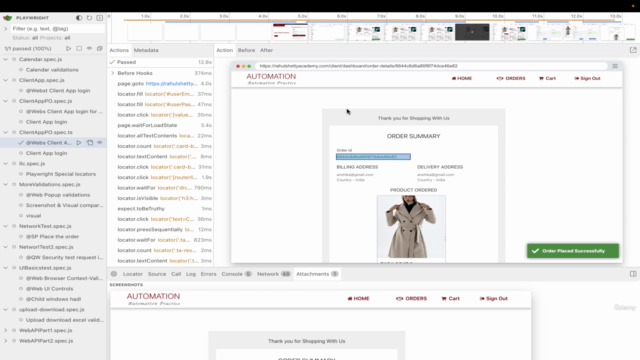Run the selected @Webs Client A... test

pos(79,142)
